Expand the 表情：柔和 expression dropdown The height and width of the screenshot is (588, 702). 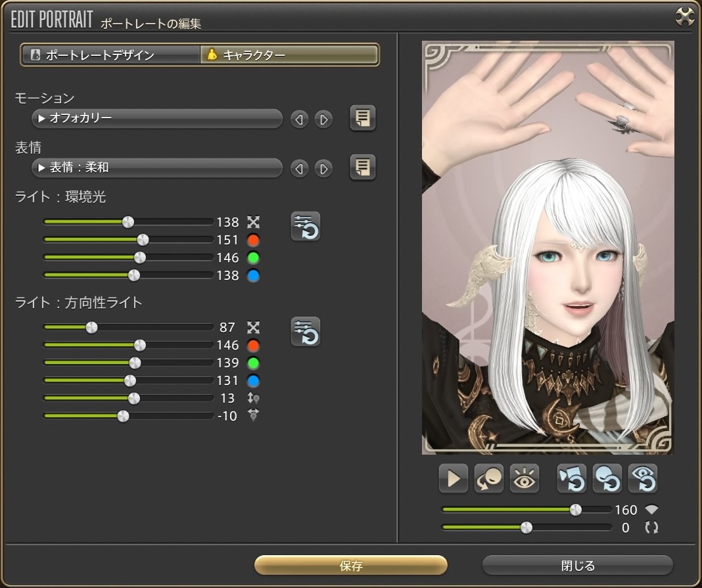click(x=156, y=168)
